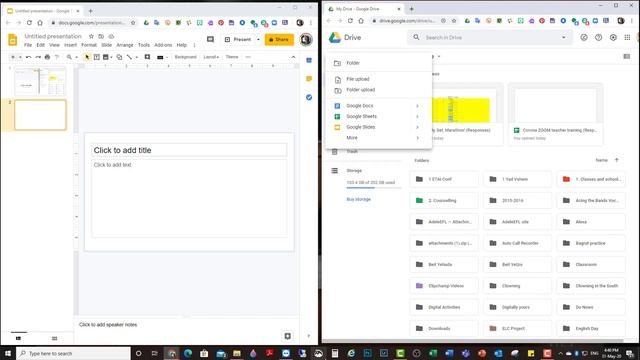Click the 'Click to add title' placeholder
Screen dimensions: 640x360
coord(189,150)
